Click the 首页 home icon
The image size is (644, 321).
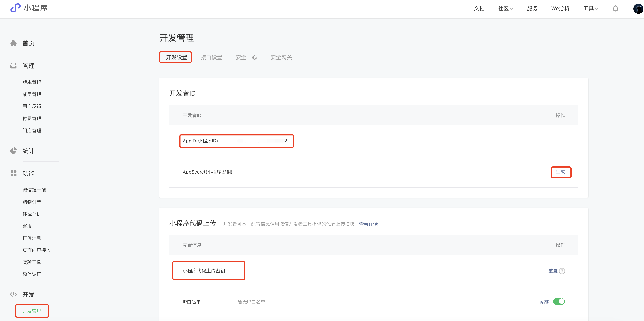13,43
